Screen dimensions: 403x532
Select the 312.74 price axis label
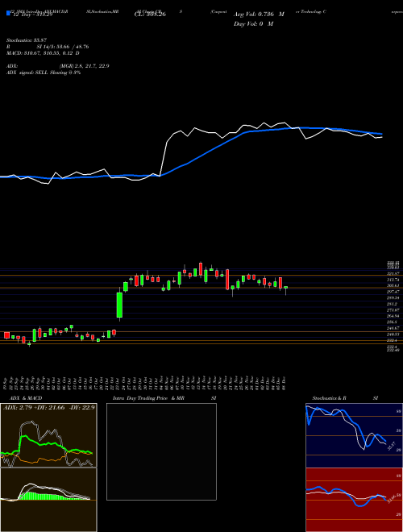pyautogui.click(x=393, y=280)
